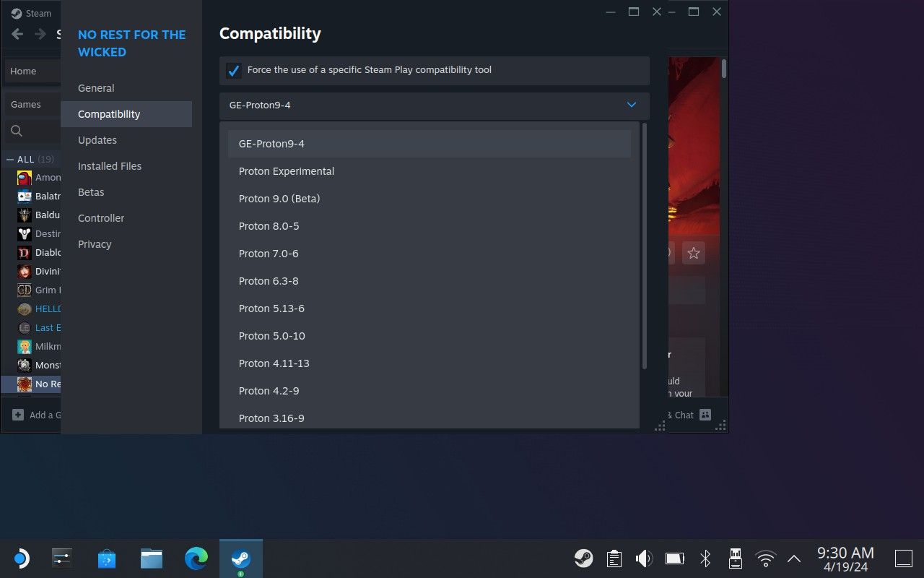924x578 pixels.
Task: Open the Games filter dropdown
Action: (x=32, y=104)
